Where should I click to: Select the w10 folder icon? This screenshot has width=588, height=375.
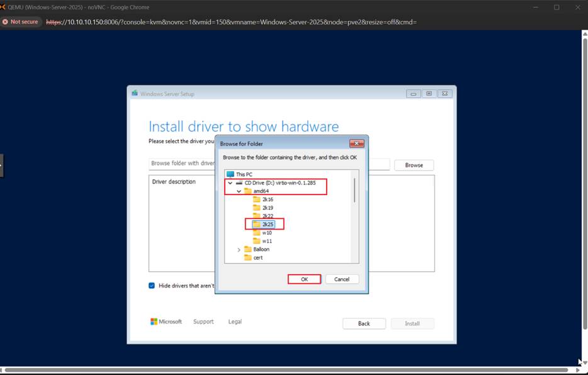coord(257,233)
